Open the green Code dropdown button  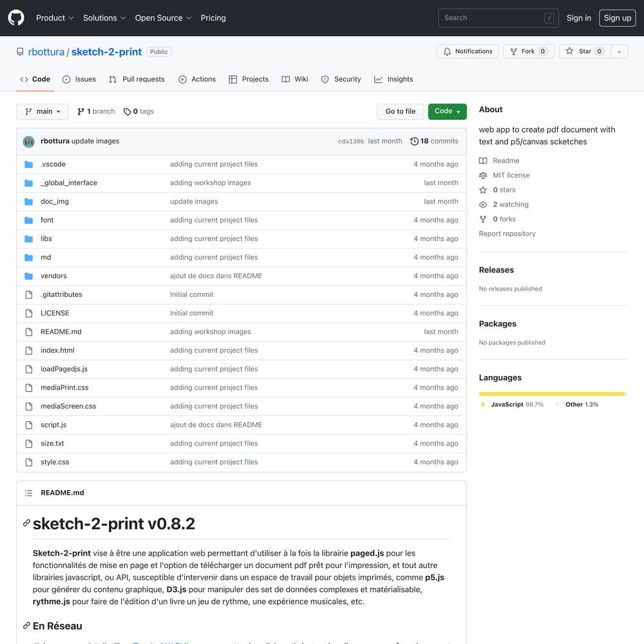(x=448, y=111)
